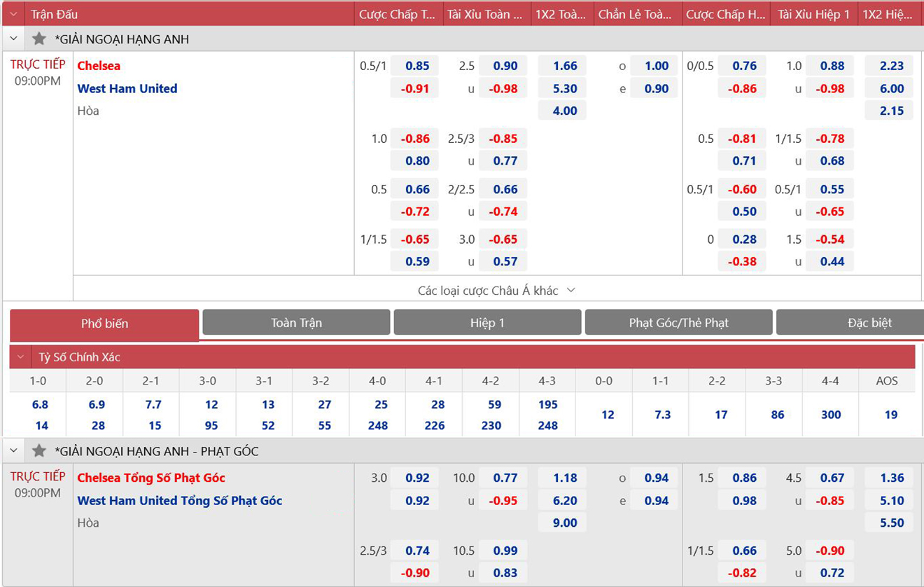This screenshot has height=587, width=924.
Task: Select the Phạt Góc/Thẻ Phạt tab
Action: pyautogui.click(x=678, y=323)
